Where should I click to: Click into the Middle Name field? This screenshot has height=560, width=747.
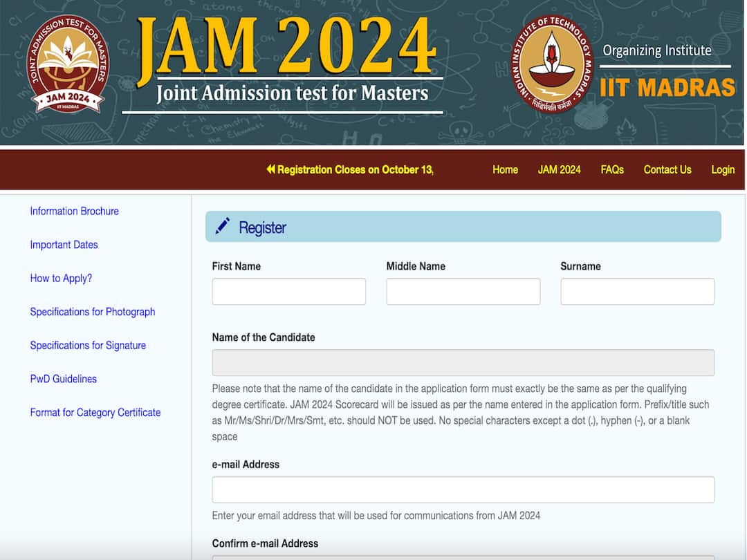click(x=463, y=292)
